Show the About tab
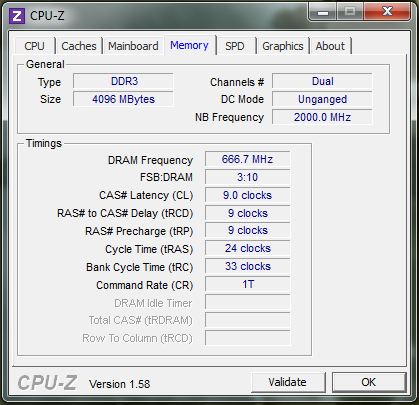Image resolution: width=419 pixels, height=405 pixels. [330, 46]
